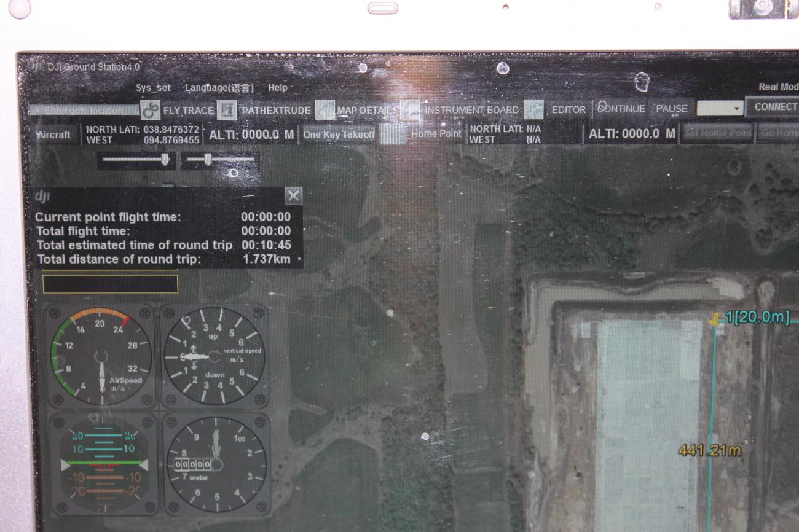Close the flight time info panel

click(x=294, y=196)
